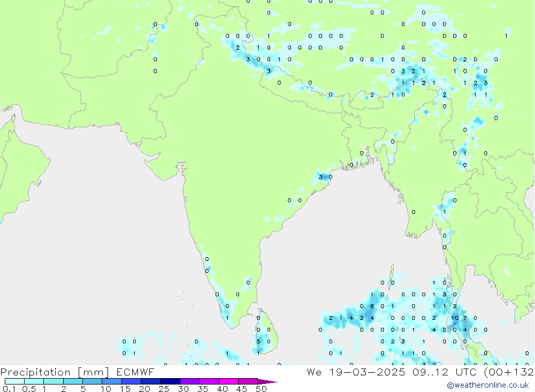Select the 1–2 mm legend swatch

53,381
